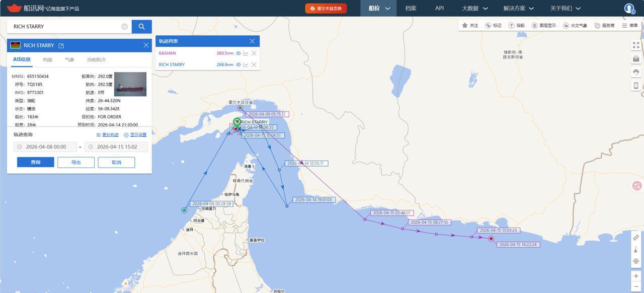Open the service providers tool
This screenshot has height=293, width=644.
click(604, 25)
